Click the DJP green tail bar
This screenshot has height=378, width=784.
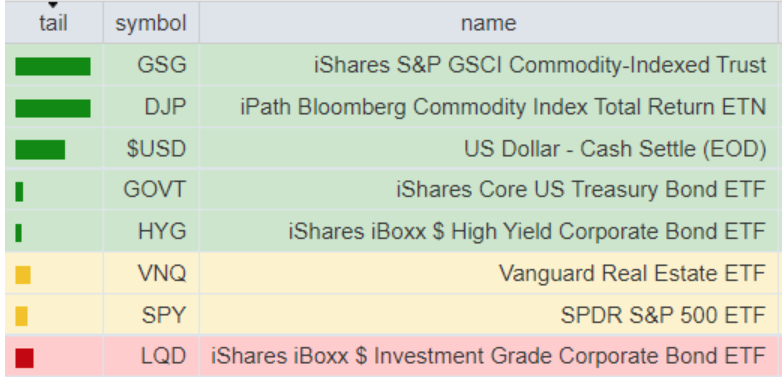click(53, 108)
